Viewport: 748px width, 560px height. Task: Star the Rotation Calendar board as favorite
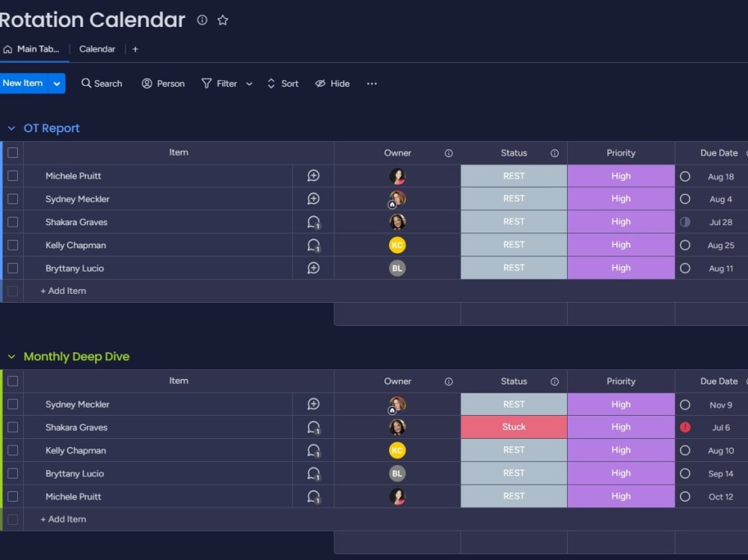tap(223, 20)
